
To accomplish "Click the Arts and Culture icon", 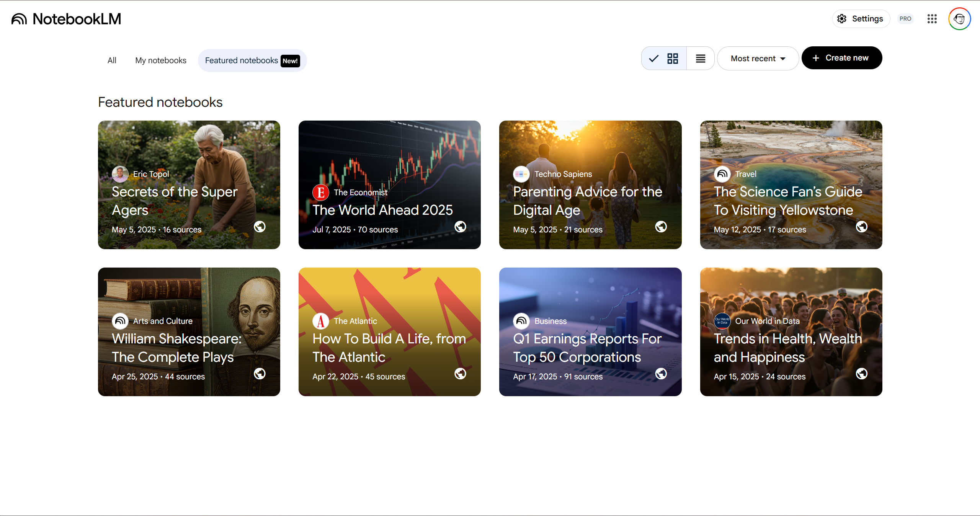I will 120,321.
